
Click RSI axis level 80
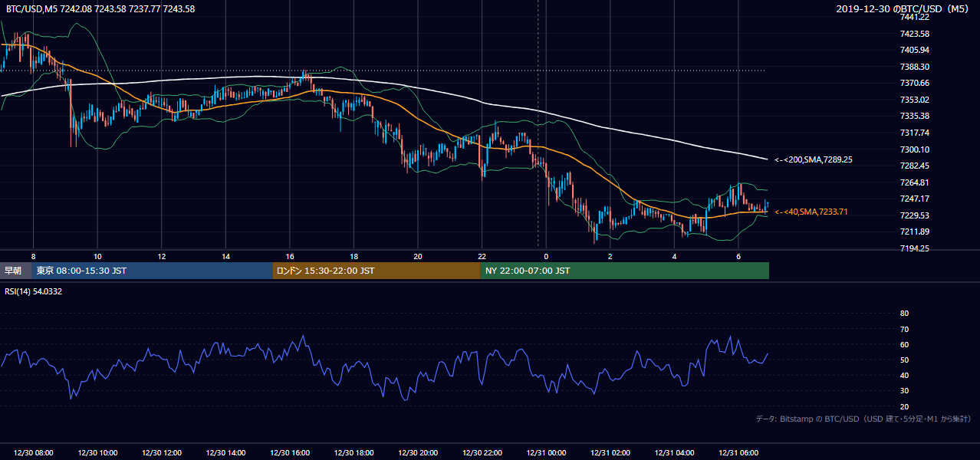click(x=904, y=314)
